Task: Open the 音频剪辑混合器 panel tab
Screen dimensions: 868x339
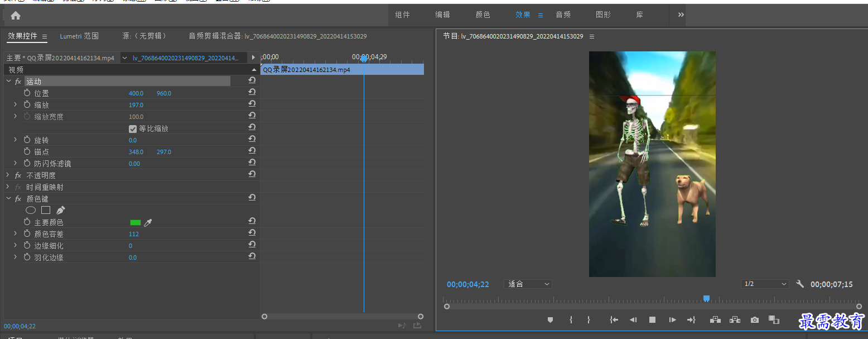Action: pos(277,36)
